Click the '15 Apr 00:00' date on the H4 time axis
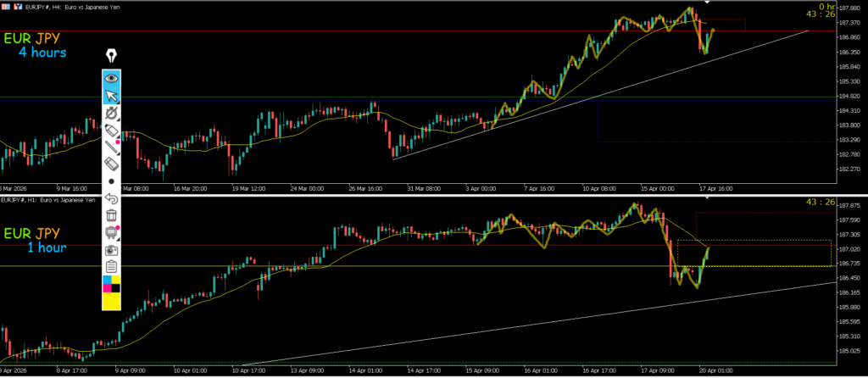The image size is (868, 378). (x=657, y=188)
